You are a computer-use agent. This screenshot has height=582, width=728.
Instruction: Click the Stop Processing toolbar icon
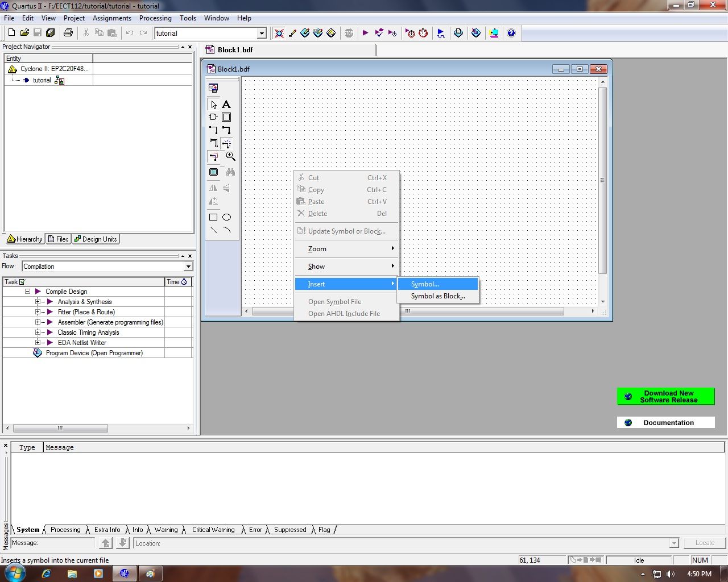tap(349, 32)
